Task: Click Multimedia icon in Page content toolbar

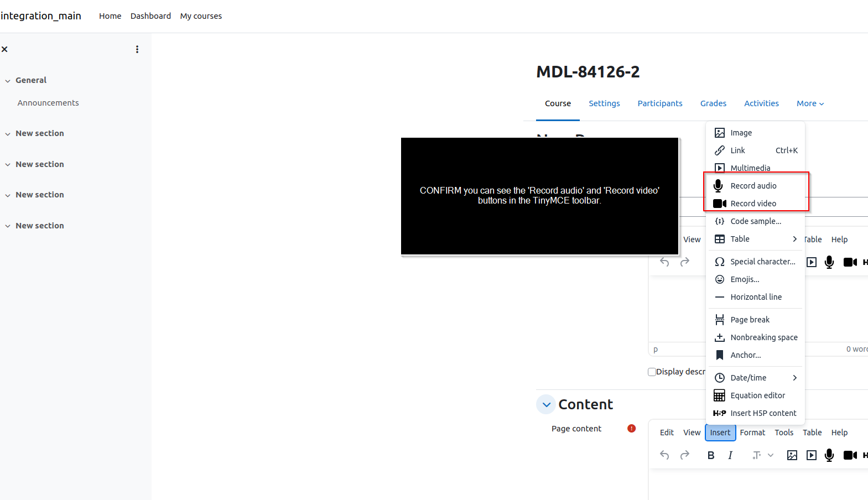Action: pyautogui.click(x=812, y=455)
